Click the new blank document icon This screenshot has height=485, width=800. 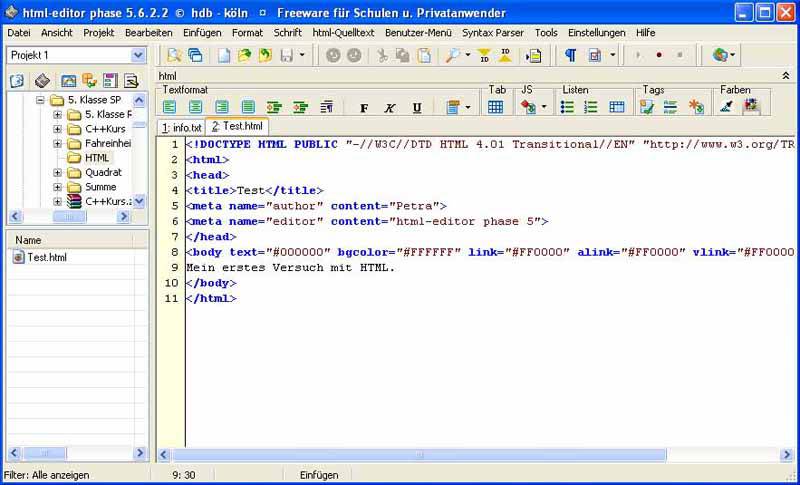tap(224, 55)
